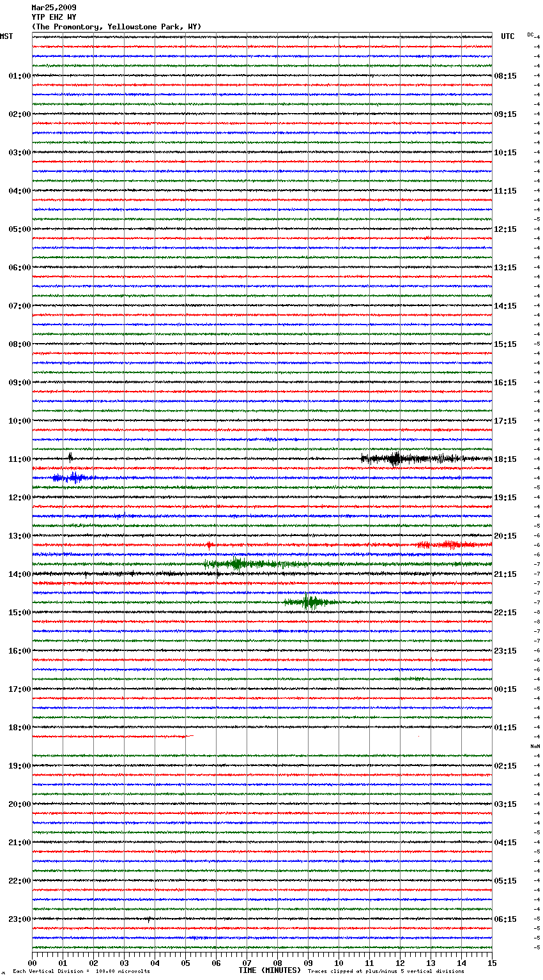Click the "Each Vertical Division = 100.00 microvolts" note
The image size is (543, 980).
81,971
